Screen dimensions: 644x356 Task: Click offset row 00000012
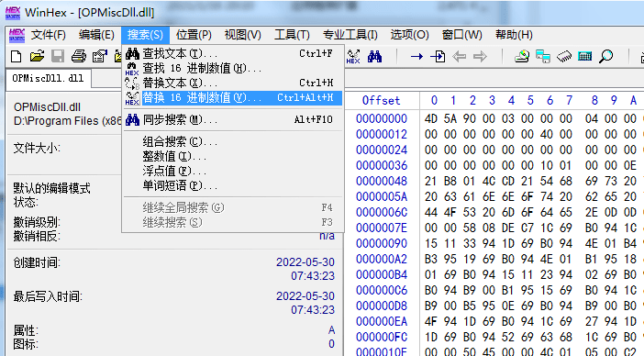tap(382, 134)
